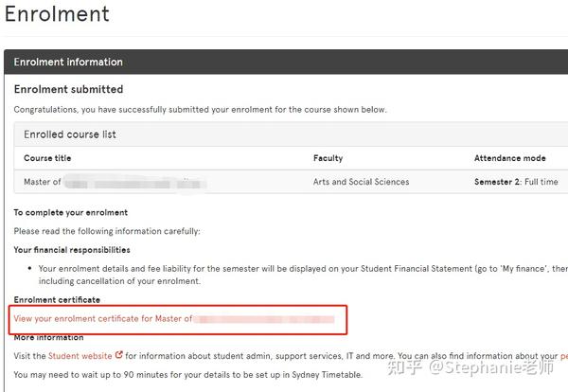The height and width of the screenshot is (392, 568).
Task: Click the To complete your enrolment heading
Action: pos(71,213)
